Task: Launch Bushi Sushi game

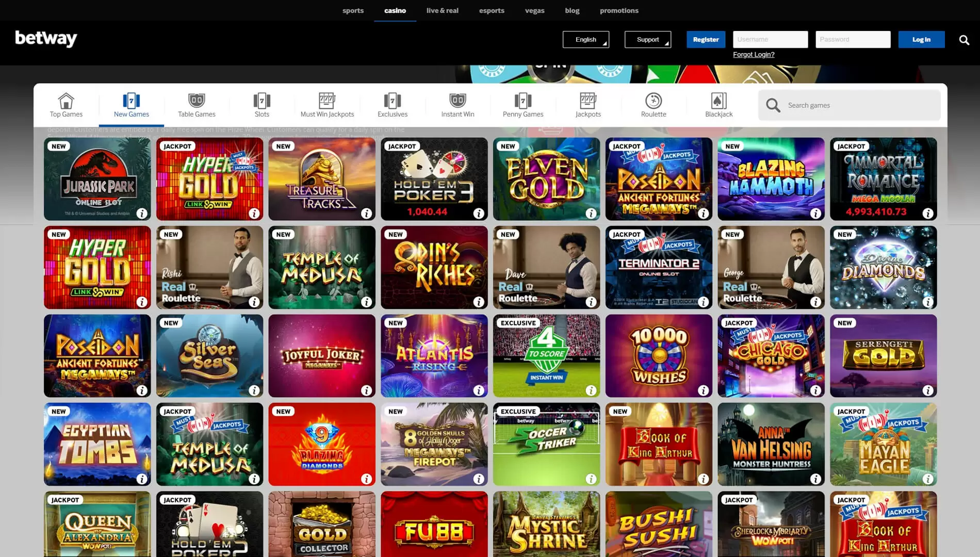Action: pos(659,524)
